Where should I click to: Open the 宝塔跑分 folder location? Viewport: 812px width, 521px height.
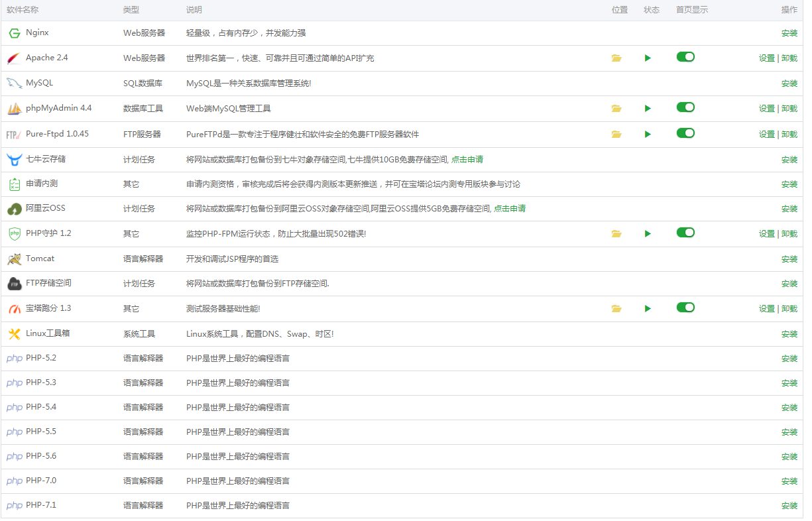tap(616, 309)
